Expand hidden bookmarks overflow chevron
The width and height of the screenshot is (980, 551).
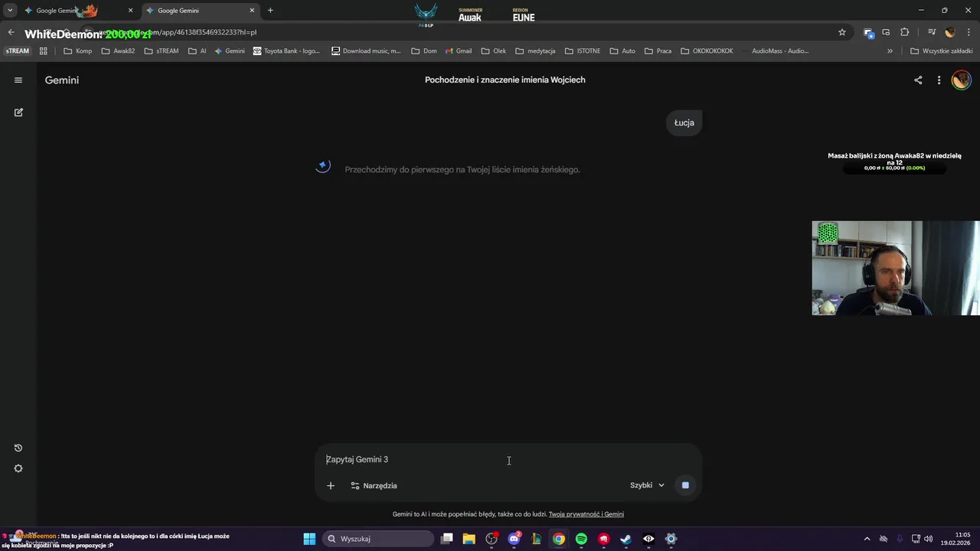point(890,51)
